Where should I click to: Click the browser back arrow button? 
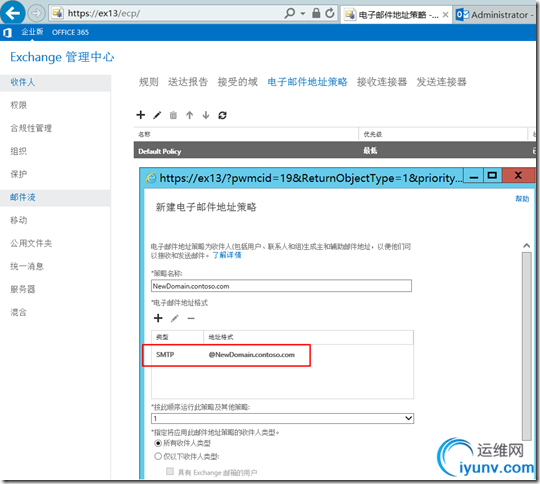pyautogui.click(x=12, y=13)
